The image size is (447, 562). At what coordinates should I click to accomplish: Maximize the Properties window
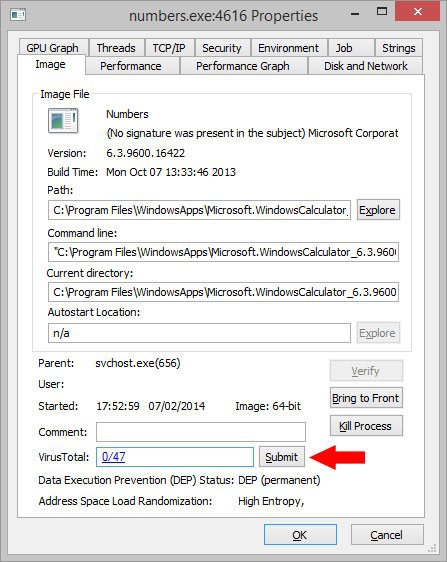(x=382, y=11)
